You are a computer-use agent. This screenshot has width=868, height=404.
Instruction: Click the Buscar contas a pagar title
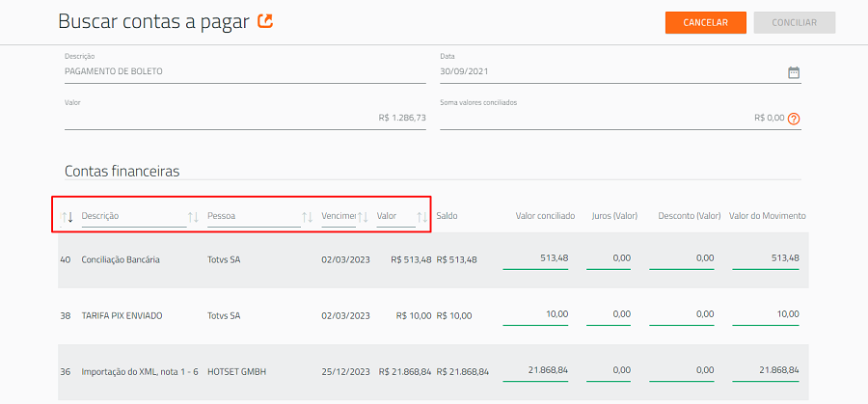[x=154, y=21]
